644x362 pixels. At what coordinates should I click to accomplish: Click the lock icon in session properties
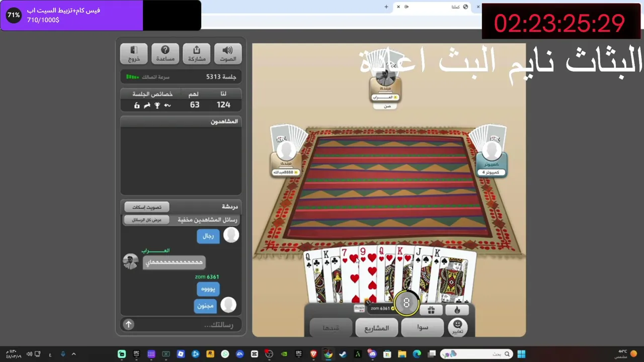pyautogui.click(x=137, y=105)
